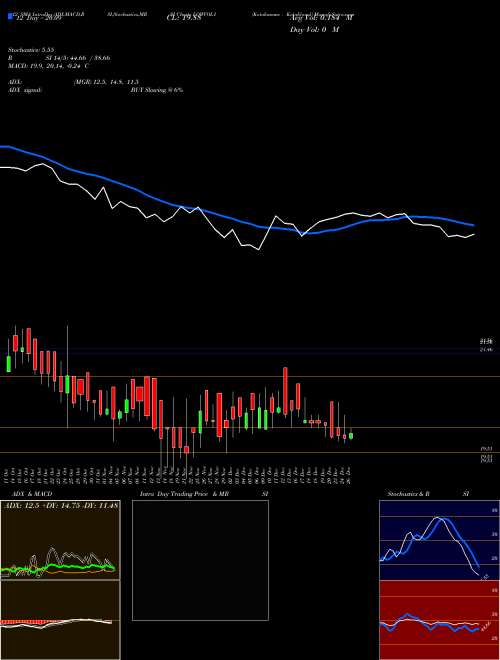Click the 'CL: 19.88' closing price text
The width and height of the screenshot is (500, 660).
click(184, 18)
